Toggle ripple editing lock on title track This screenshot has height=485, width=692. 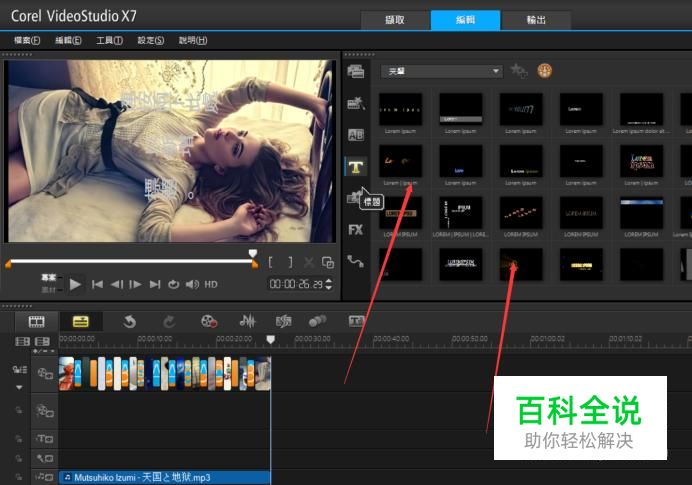click(19, 439)
